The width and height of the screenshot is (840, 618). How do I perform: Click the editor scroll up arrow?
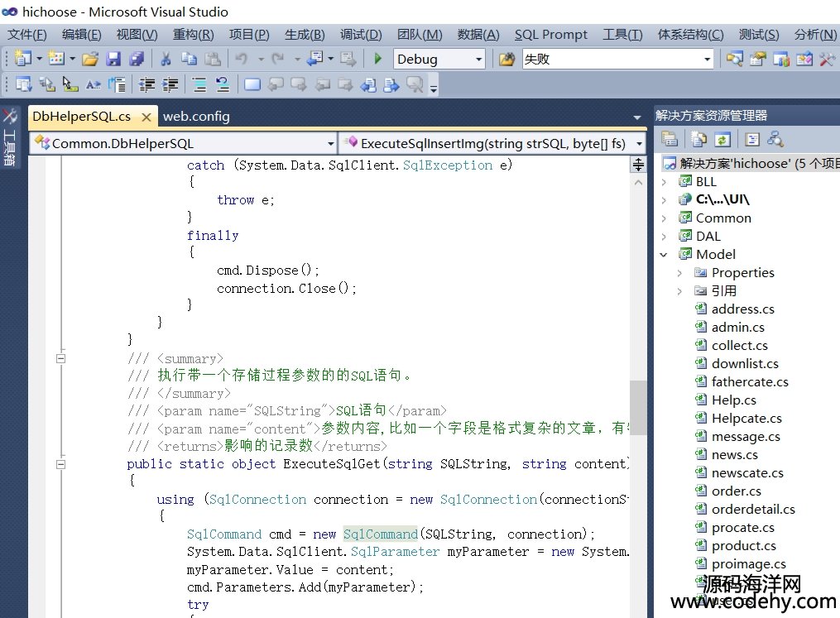tap(638, 183)
